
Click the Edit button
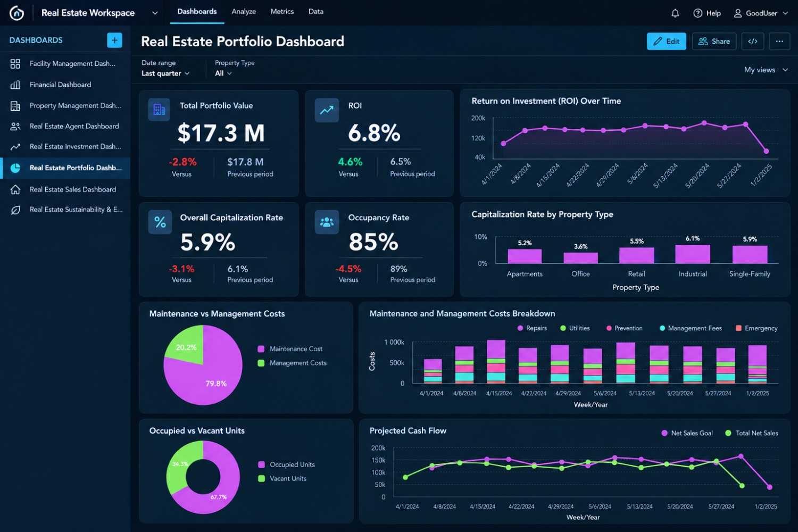tap(667, 41)
